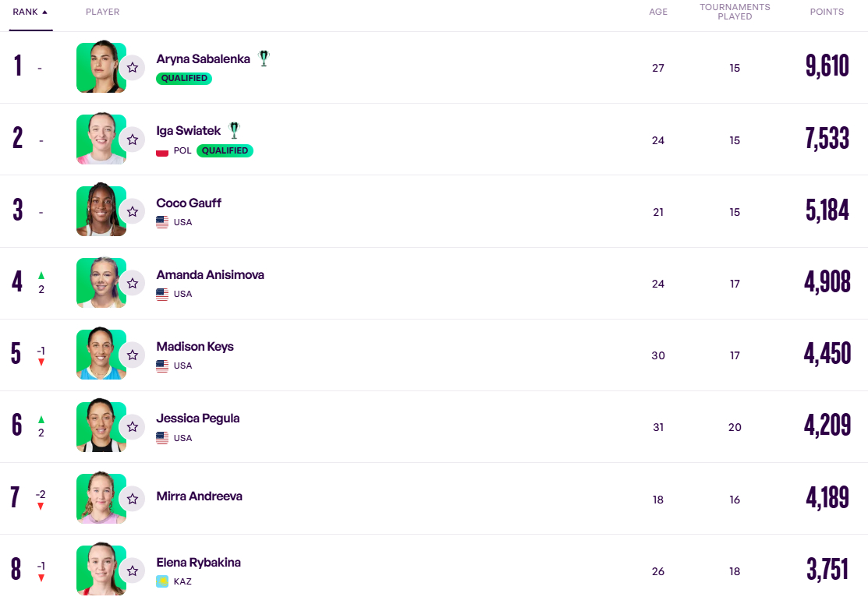The width and height of the screenshot is (868, 604).
Task: Click the Poland flag icon
Action: tap(162, 150)
